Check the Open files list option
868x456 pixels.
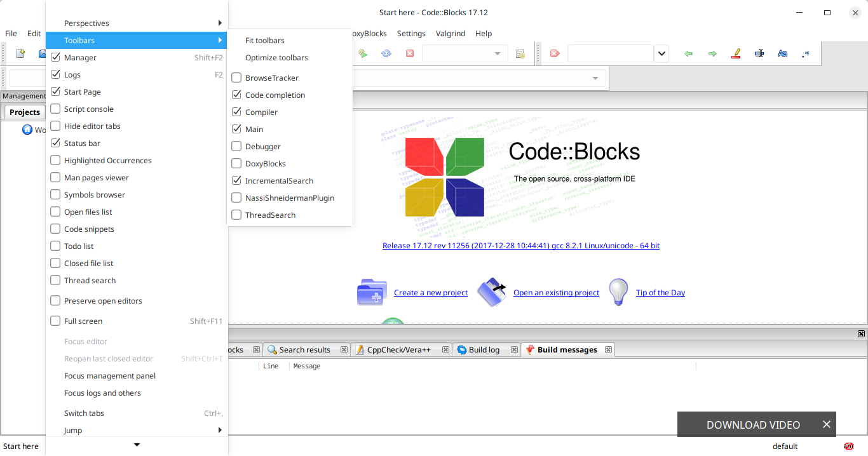point(55,211)
